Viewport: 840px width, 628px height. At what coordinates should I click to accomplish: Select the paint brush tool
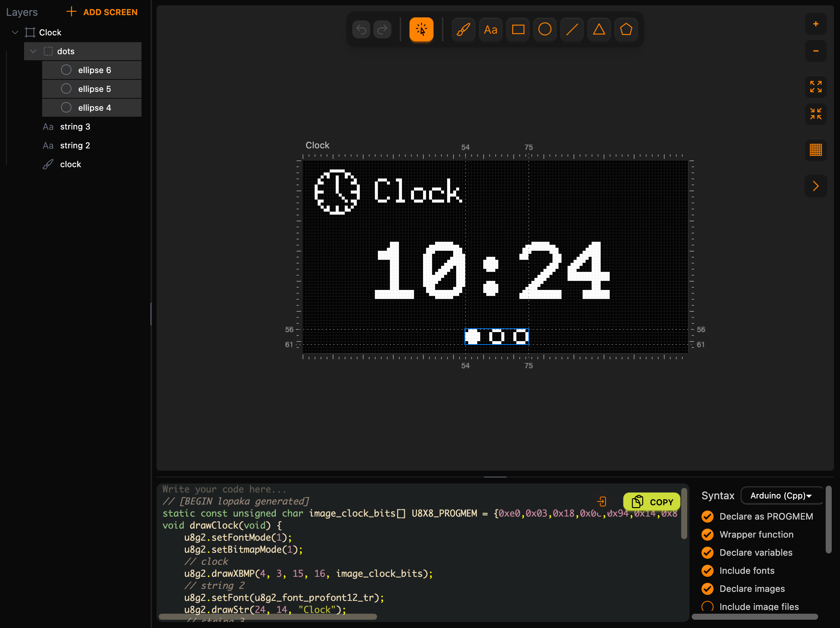463,29
